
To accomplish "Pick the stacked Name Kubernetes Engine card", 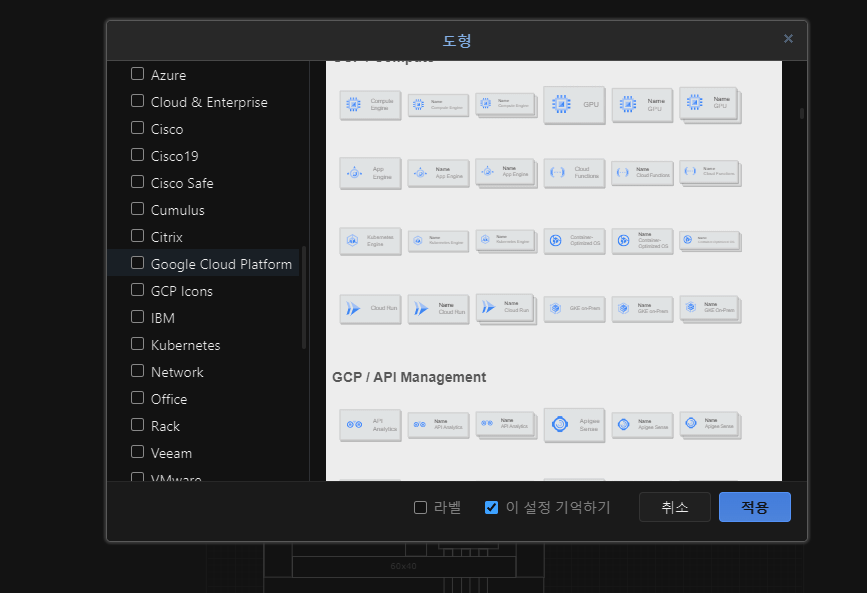I will tap(506, 241).
